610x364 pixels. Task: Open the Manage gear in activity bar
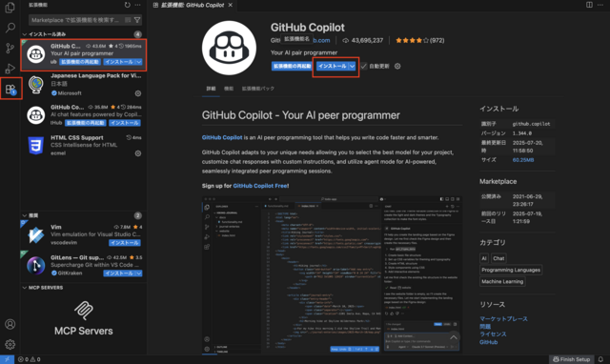click(10, 344)
